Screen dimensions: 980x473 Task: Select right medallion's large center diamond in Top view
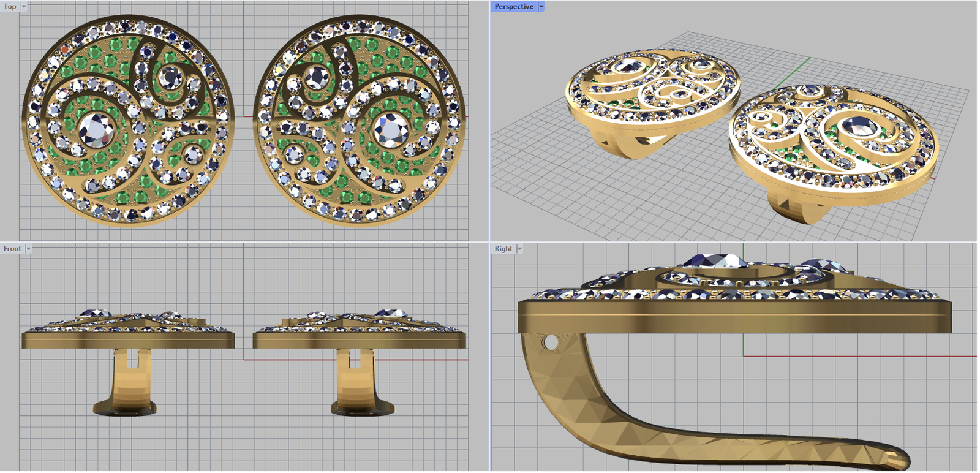click(391, 130)
